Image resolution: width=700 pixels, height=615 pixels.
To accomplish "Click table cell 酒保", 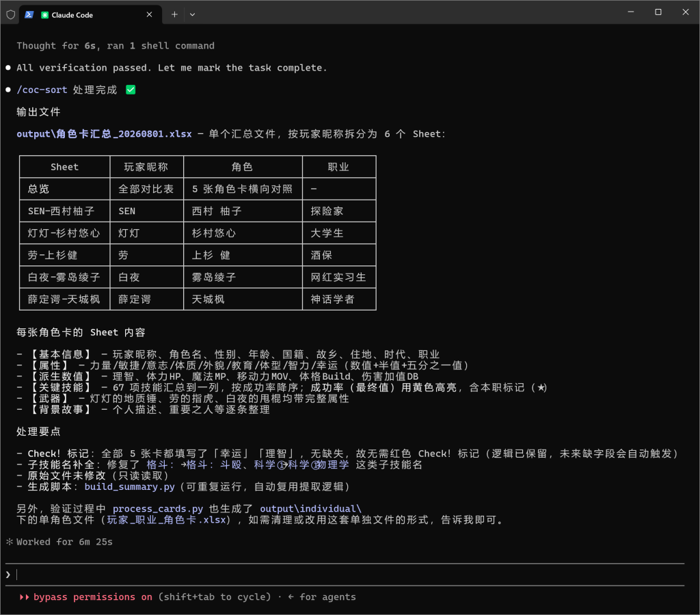I will pos(339,255).
